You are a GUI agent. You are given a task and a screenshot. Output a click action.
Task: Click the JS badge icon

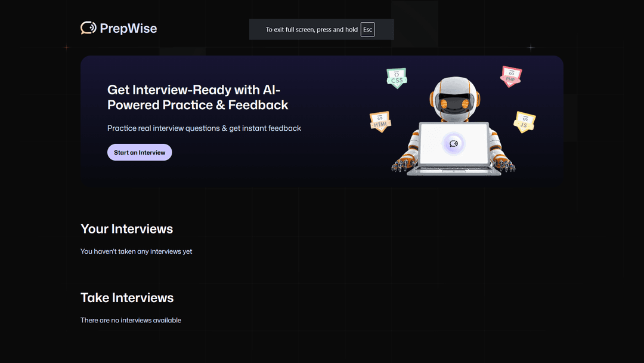[525, 122]
